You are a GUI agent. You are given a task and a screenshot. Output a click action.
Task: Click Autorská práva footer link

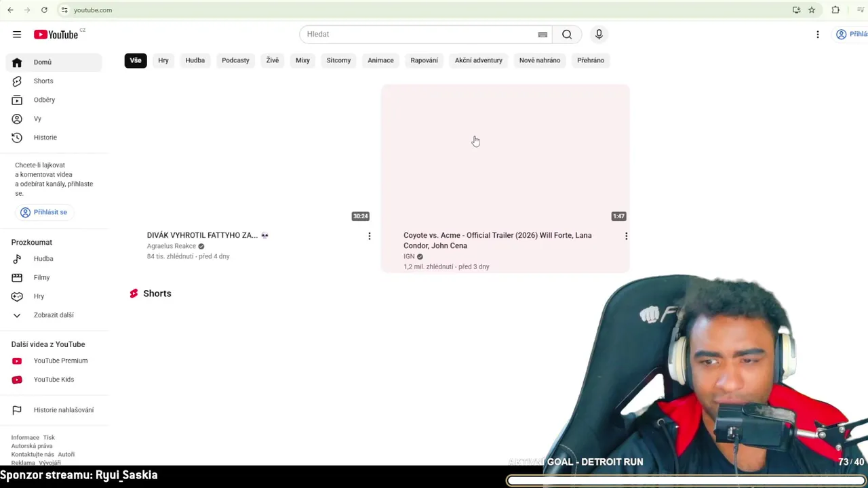[32, 446]
